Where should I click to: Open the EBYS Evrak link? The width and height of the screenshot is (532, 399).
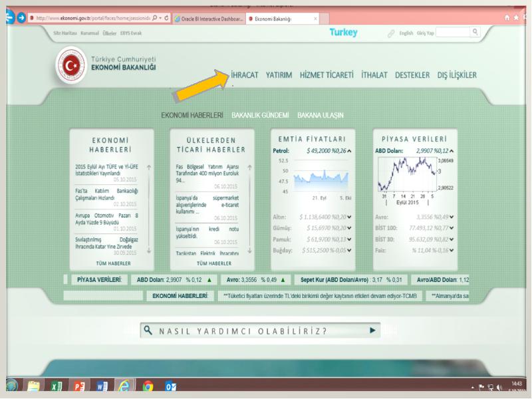coord(131,33)
